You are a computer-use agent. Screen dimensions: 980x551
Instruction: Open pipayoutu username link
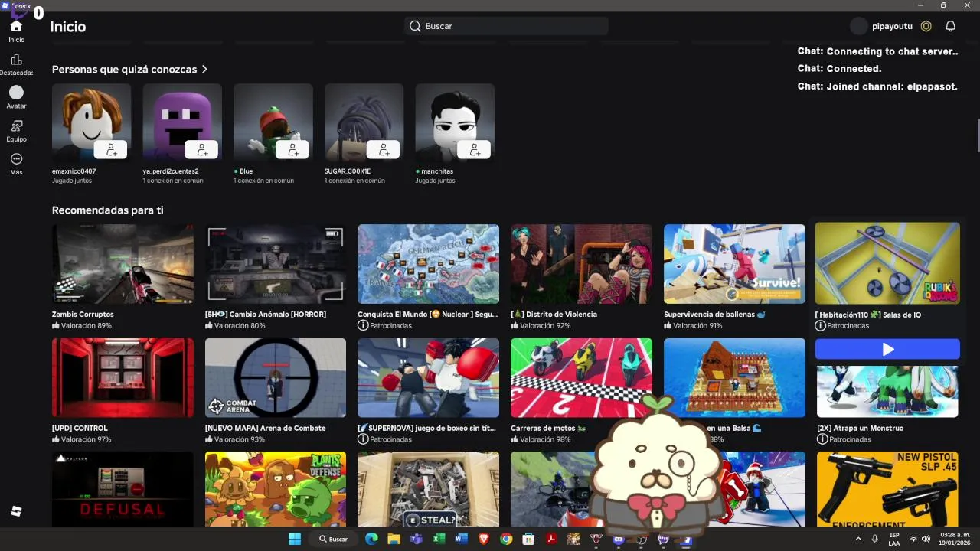pos(892,26)
